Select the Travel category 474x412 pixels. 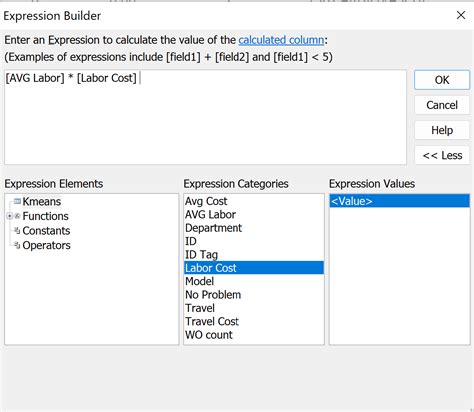coord(254,308)
